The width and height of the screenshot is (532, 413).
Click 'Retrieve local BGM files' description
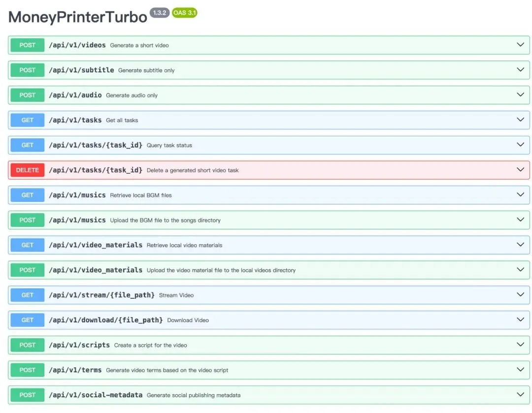pos(141,195)
